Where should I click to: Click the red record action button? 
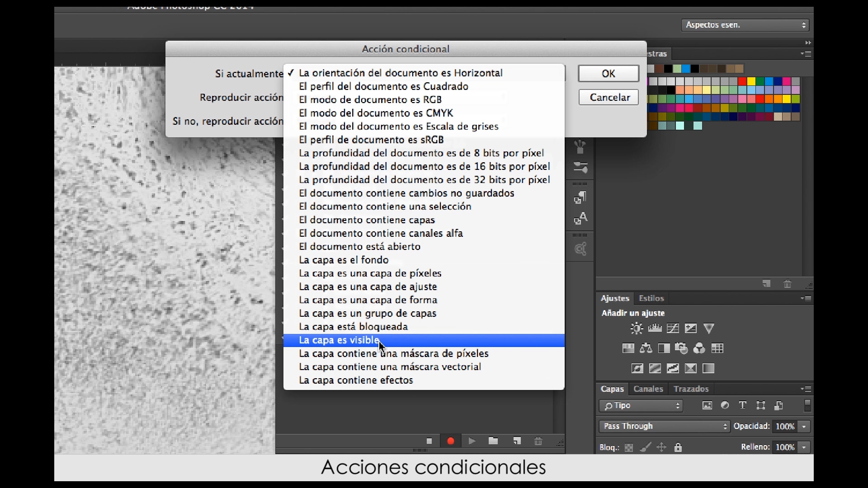point(450,441)
